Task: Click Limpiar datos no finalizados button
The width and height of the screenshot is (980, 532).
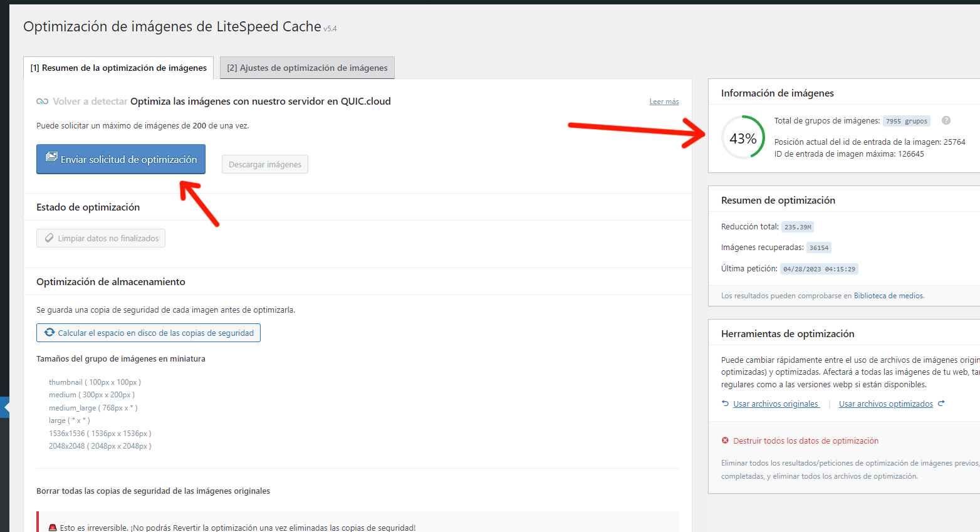Action: click(x=101, y=238)
